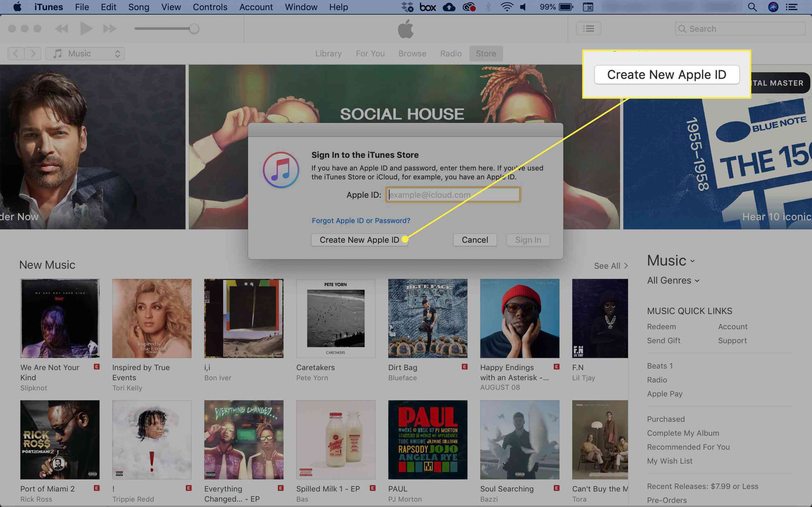
Task: Select the Radio tab in iTunes navigation
Action: [x=450, y=53]
